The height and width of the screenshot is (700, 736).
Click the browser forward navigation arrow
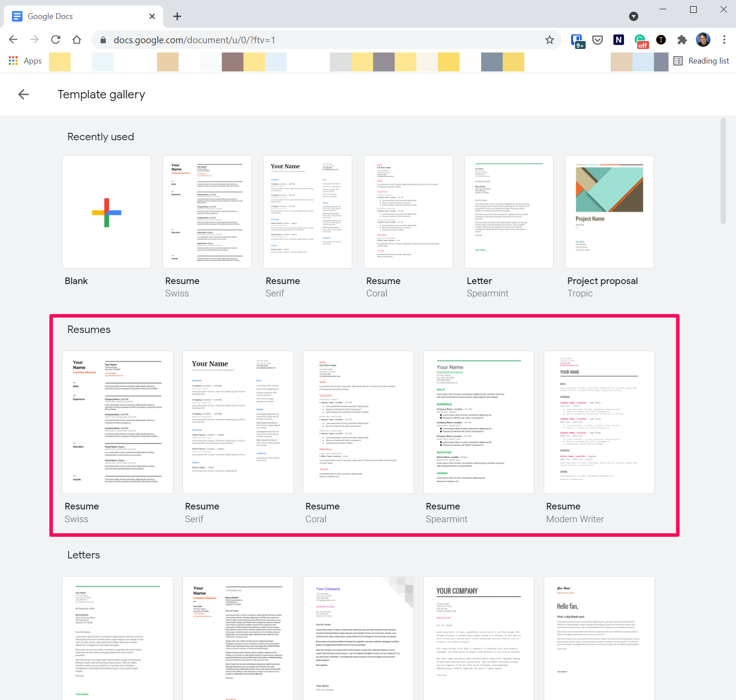(x=34, y=40)
